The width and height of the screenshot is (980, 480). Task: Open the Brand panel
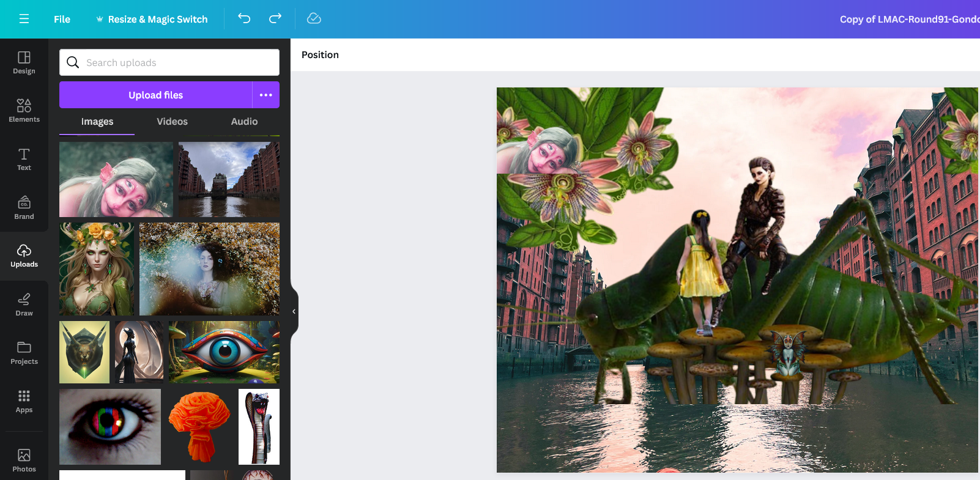pyautogui.click(x=24, y=208)
